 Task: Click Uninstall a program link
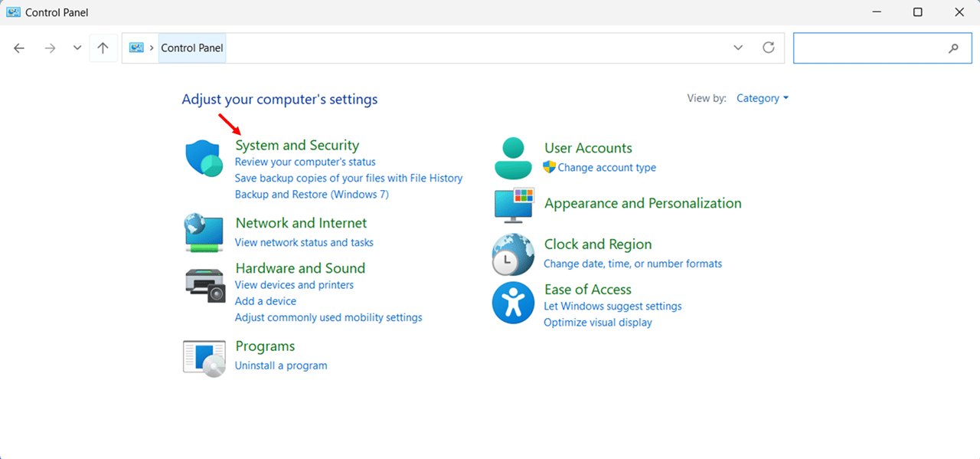281,366
